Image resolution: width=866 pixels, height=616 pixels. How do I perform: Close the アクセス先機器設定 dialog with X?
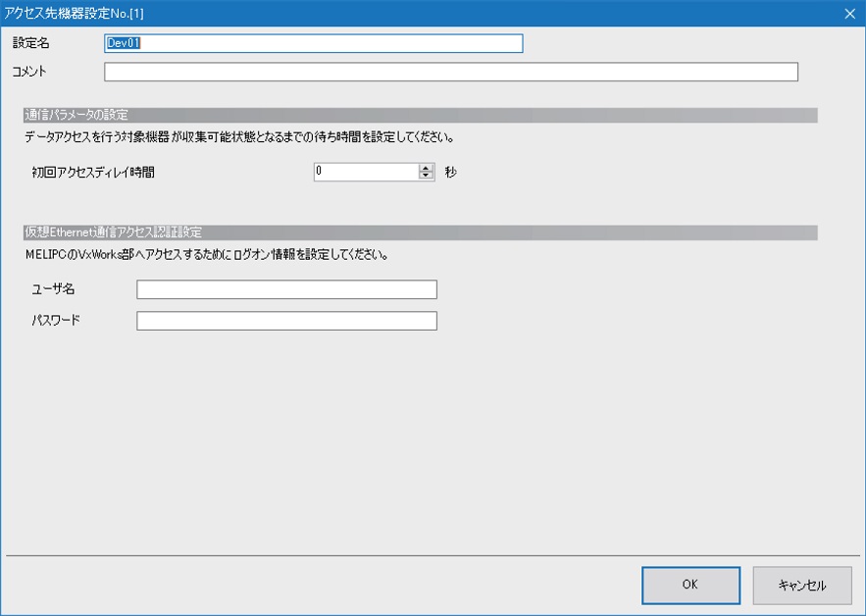pyautogui.click(x=849, y=14)
